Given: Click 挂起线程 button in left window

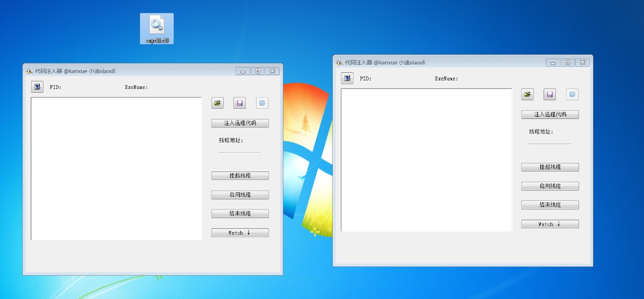Looking at the screenshot, I should click(x=240, y=176).
